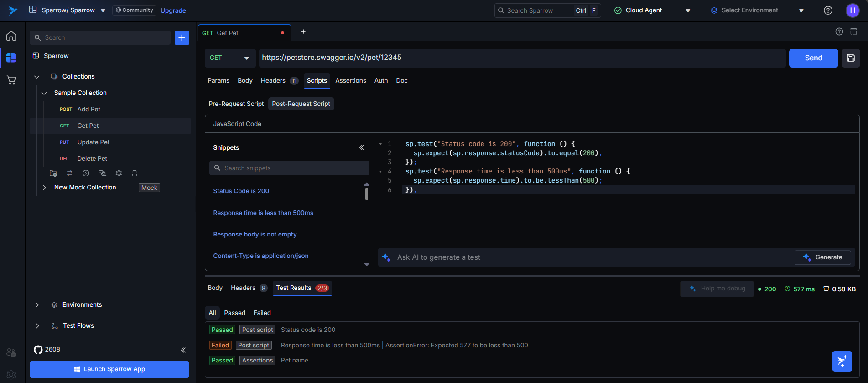Open the GET method dropdown
Viewport: 868px width, 383px height.
click(229, 58)
